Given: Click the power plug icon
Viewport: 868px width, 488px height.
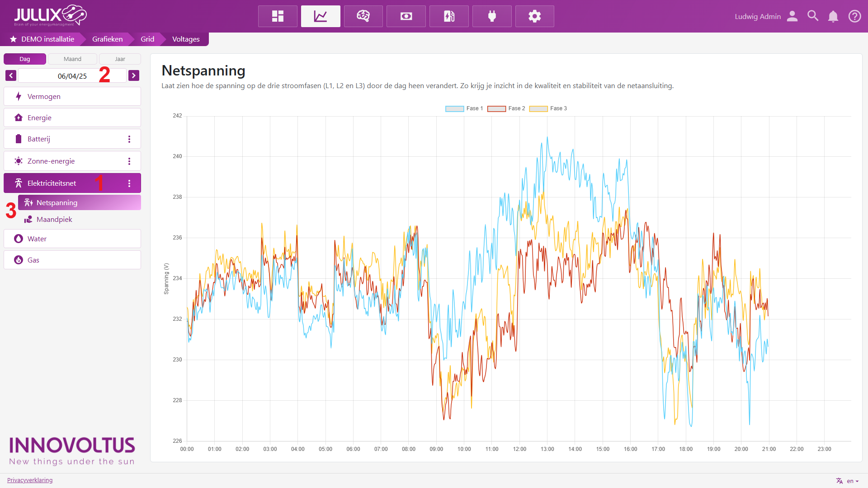Looking at the screenshot, I should point(492,16).
